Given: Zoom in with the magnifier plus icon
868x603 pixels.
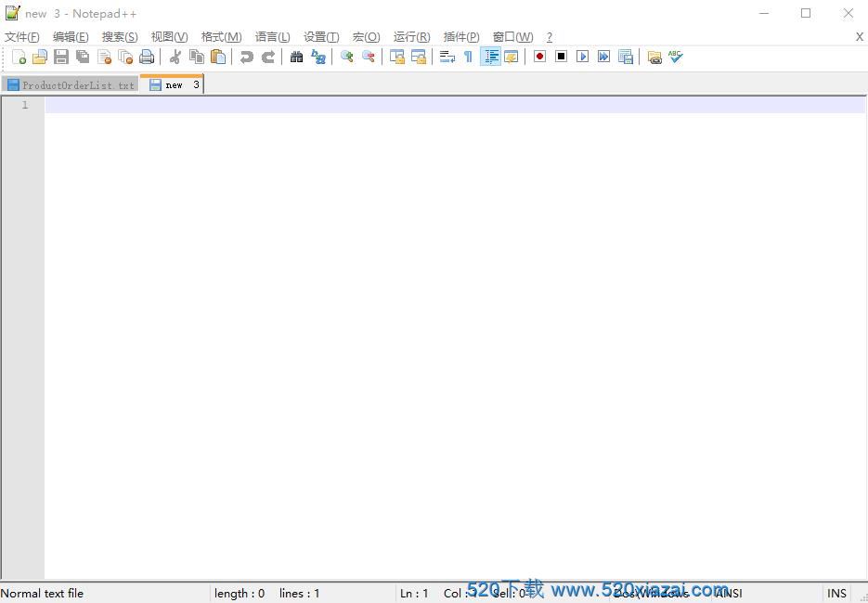Looking at the screenshot, I should [x=346, y=57].
